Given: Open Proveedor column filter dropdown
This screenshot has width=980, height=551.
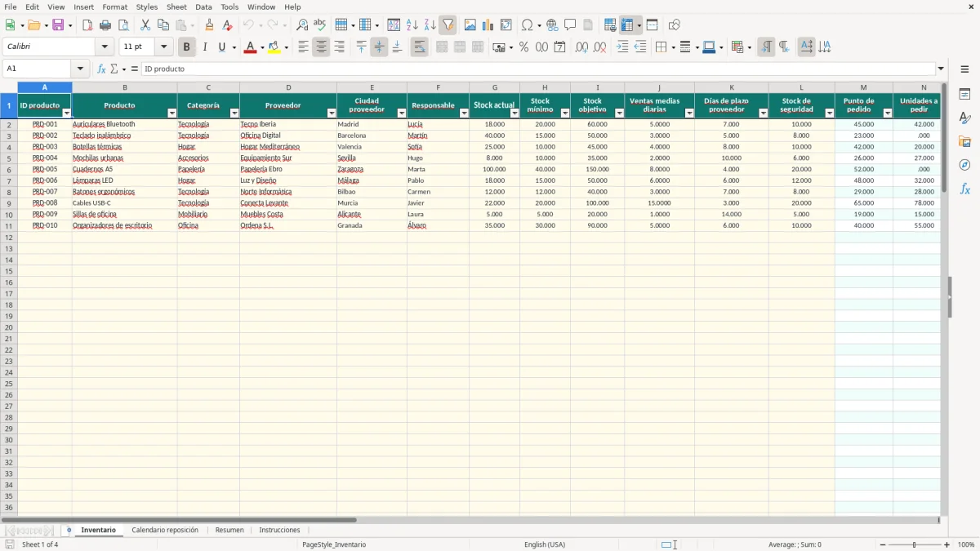Looking at the screenshot, I should click(332, 113).
